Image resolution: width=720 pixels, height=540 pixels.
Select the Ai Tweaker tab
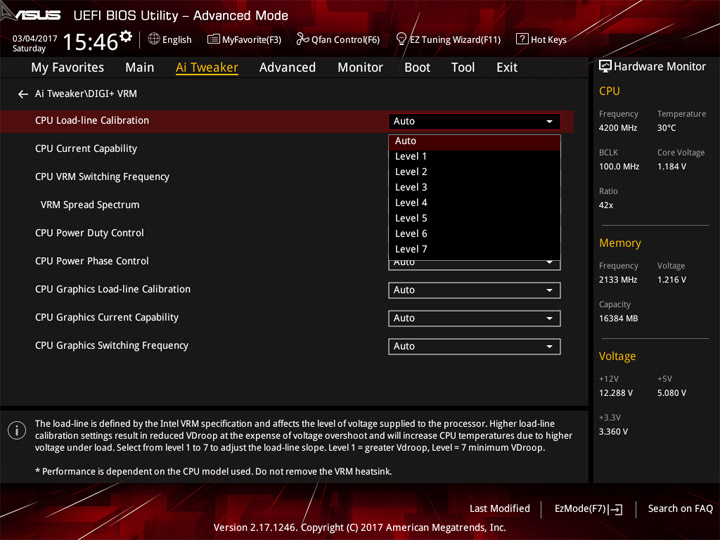207,68
